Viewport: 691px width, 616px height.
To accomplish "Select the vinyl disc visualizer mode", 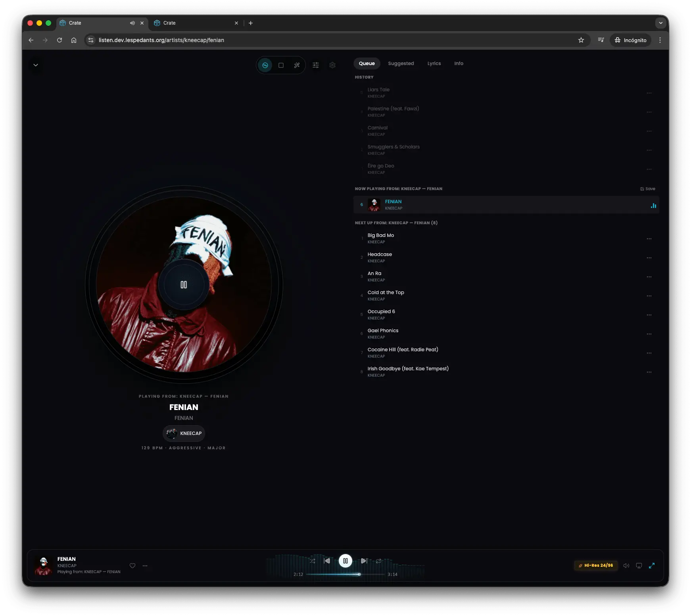I will tap(265, 65).
